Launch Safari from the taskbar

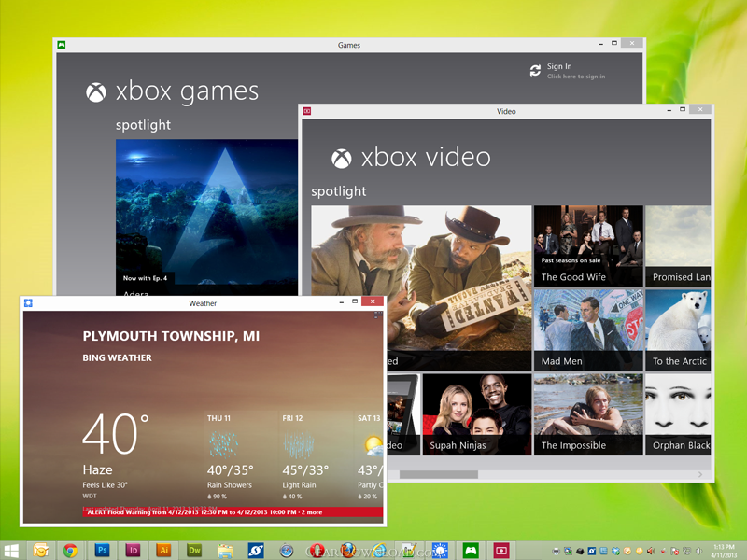pyautogui.click(x=287, y=551)
